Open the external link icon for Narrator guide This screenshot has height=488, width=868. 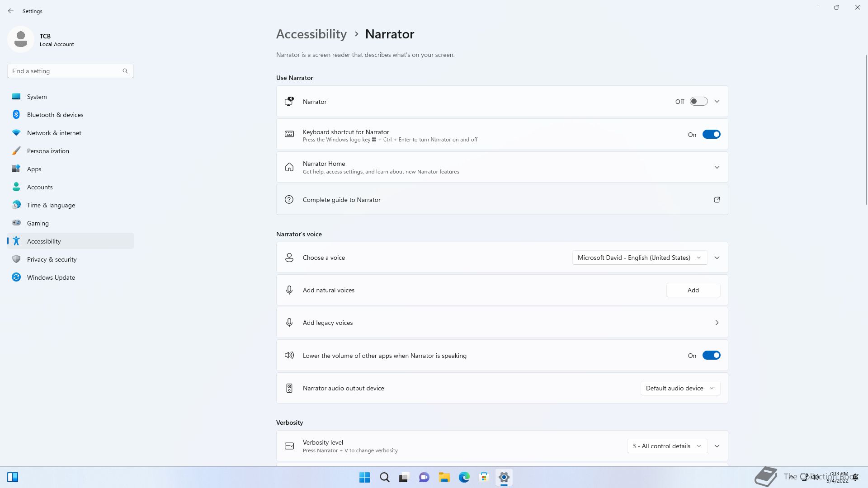717,200
